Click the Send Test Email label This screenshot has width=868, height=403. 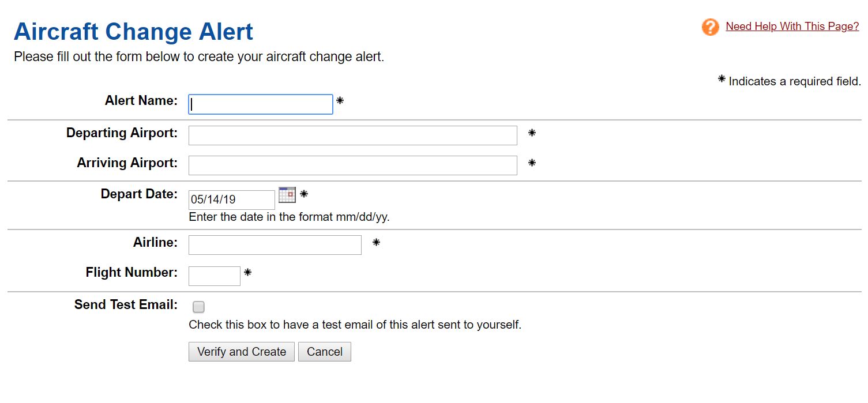click(126, 304)
